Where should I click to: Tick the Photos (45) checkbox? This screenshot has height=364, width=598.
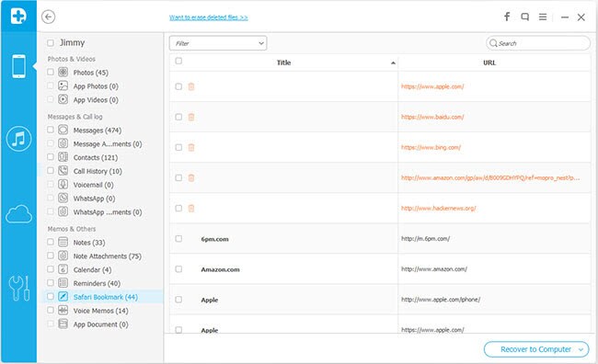[51, 72]
